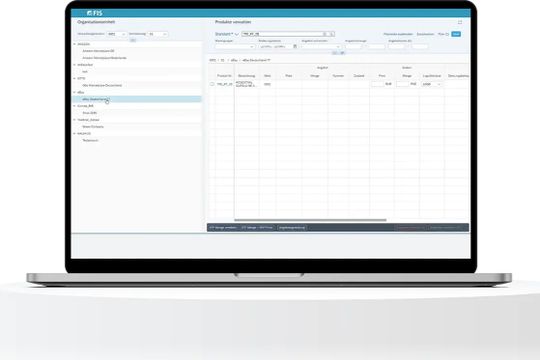Select Otto Marketplace Deutschland in the tree

(x=102, y=85)
